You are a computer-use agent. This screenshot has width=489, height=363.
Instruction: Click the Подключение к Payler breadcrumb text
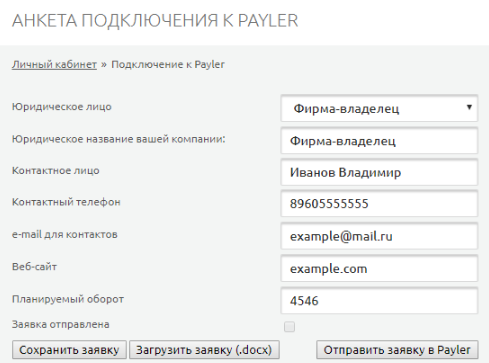click(168, 64)
